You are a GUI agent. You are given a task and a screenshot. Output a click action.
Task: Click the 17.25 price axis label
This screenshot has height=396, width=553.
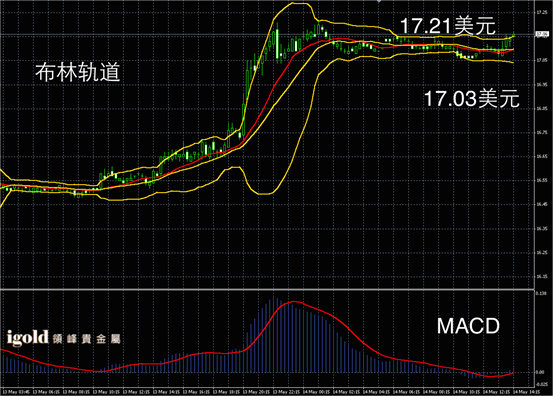click(x=542, y=12)
